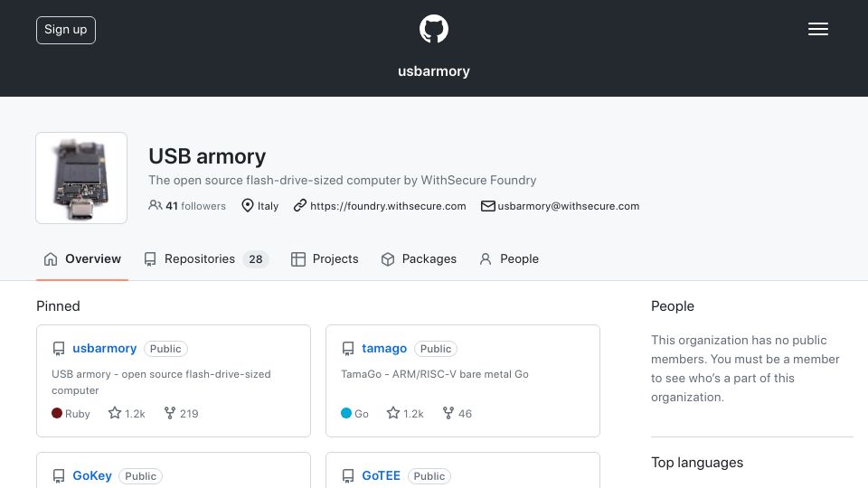Click the USB armory organization heading
Viewport: 868px width, 488px height.
[207, 156]
